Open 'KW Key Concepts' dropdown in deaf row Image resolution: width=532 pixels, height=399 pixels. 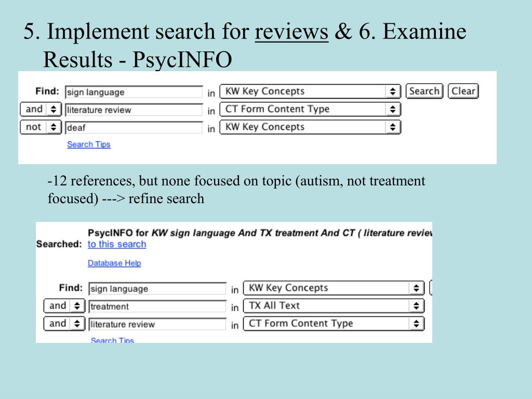[x=310, y=127]
